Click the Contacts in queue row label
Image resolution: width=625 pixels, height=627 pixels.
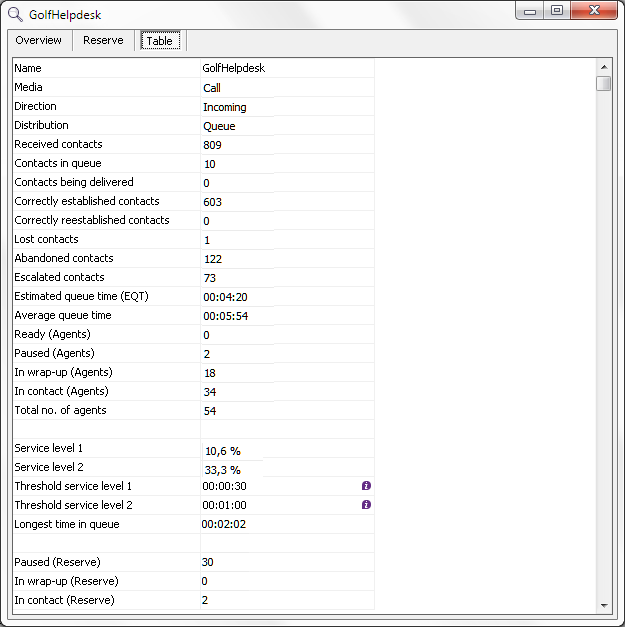pyautogui.click(x=58, y=164)
